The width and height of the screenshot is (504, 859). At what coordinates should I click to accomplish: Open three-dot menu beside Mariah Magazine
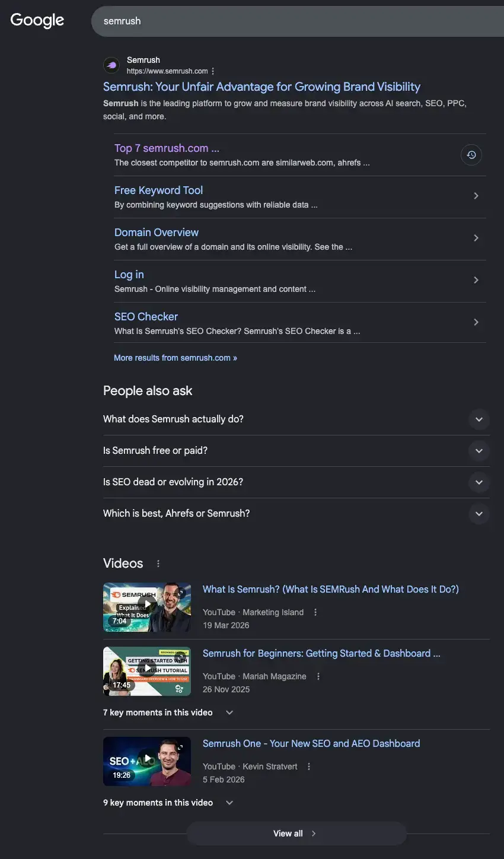coord(318,676)
